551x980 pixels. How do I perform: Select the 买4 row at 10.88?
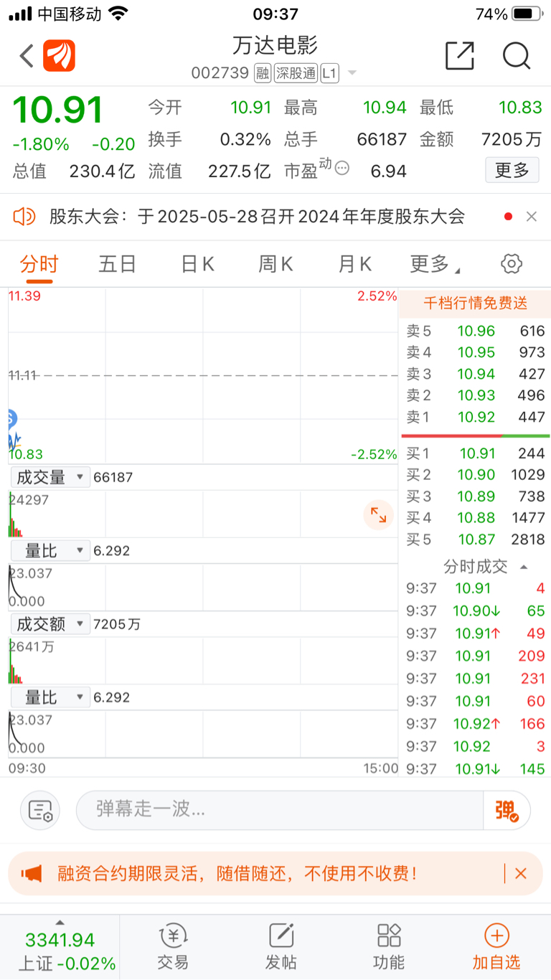475,518
